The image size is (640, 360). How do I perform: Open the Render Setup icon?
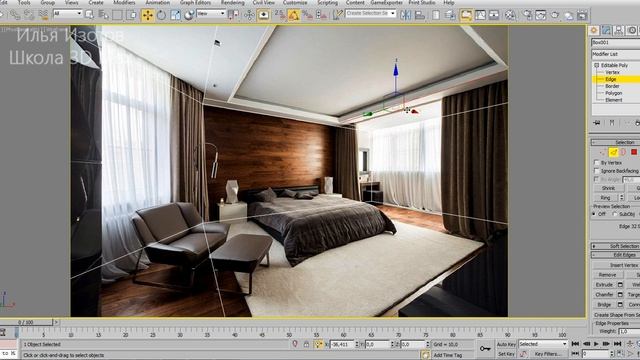coord(527,15)
